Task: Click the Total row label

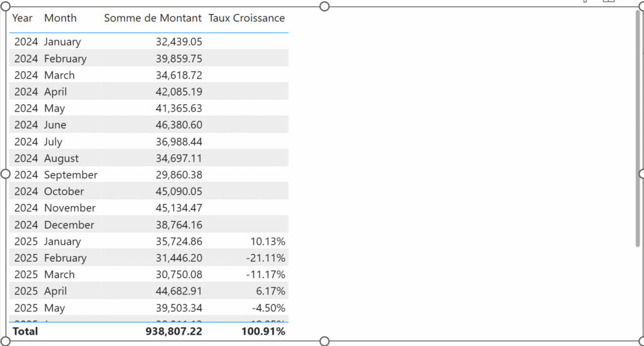Action: coord(25,331)
